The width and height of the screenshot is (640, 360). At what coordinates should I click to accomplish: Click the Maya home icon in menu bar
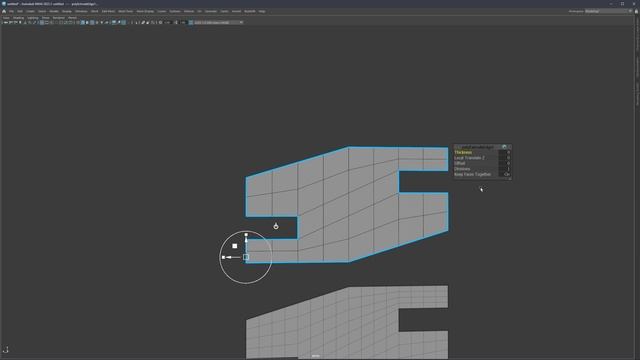[x=4, y=11]
